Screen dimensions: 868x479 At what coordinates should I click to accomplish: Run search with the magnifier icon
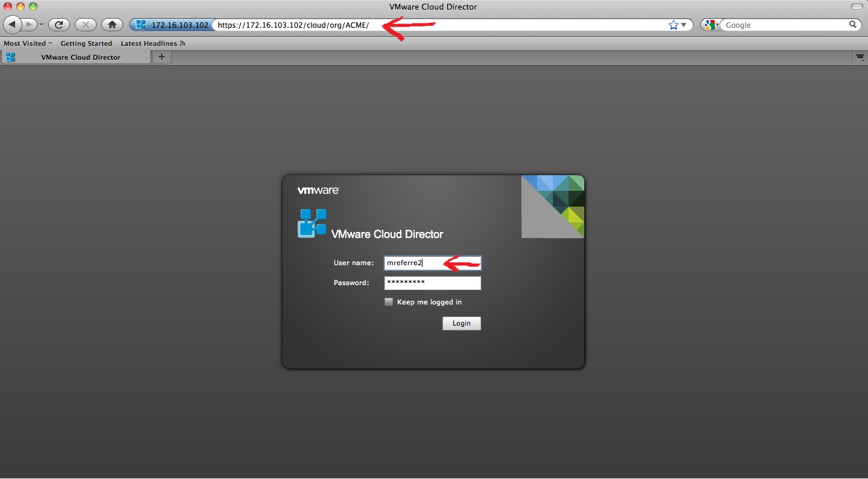[x=854, y=25]
